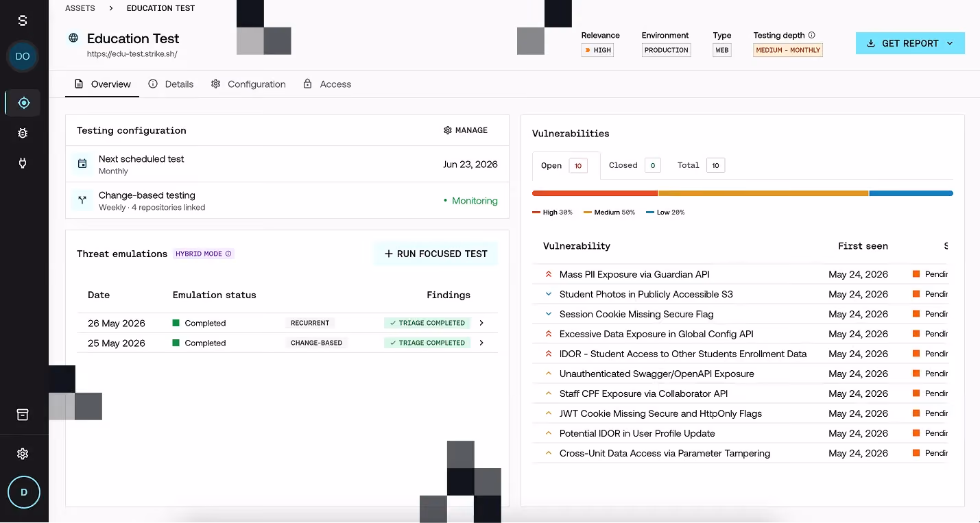Switch to the Overview tab
The width and height of the screenshot is (980, 523).
click(x=102, y=84)
